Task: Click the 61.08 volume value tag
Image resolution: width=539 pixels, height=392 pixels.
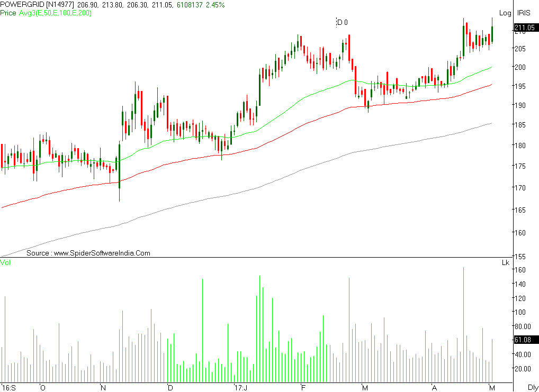Action: coord(523,341)
